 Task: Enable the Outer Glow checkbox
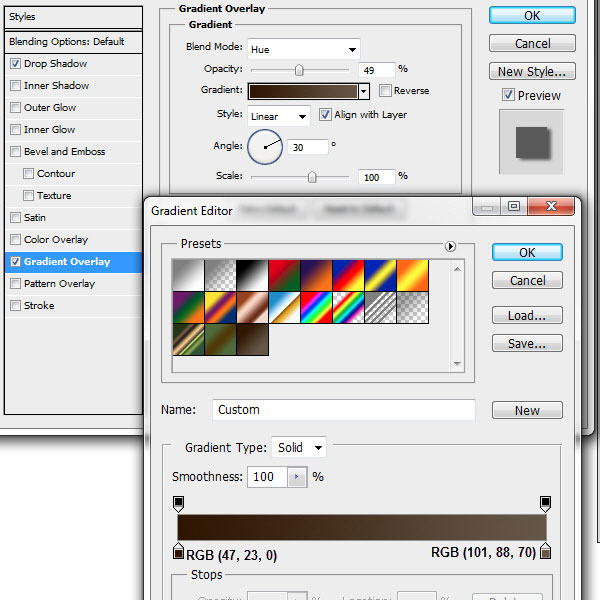pos(15,108)
